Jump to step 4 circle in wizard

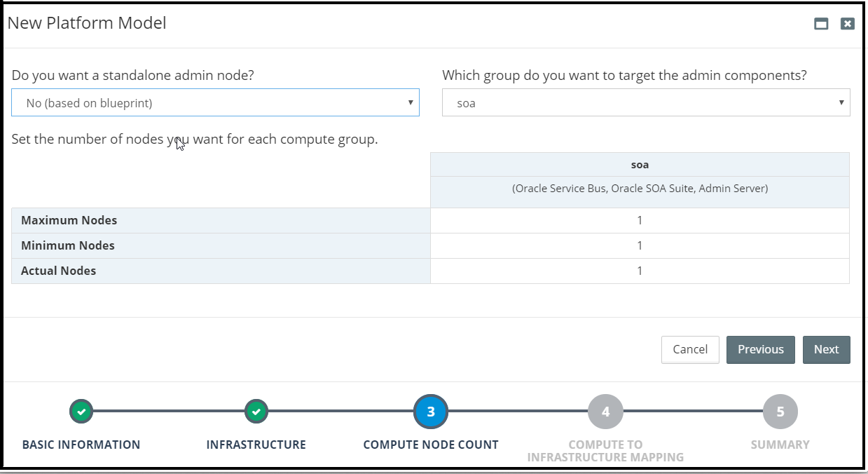[x=605, y=412]
